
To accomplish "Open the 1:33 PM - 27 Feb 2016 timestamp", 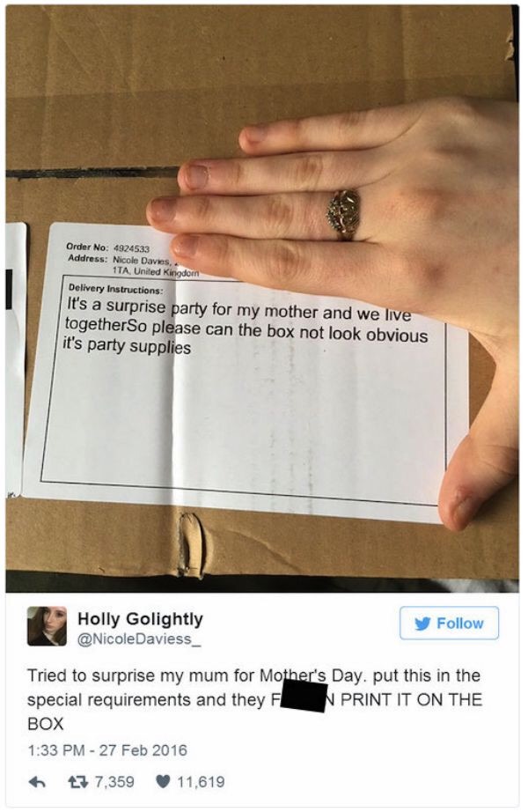I will tap(107, 750).
